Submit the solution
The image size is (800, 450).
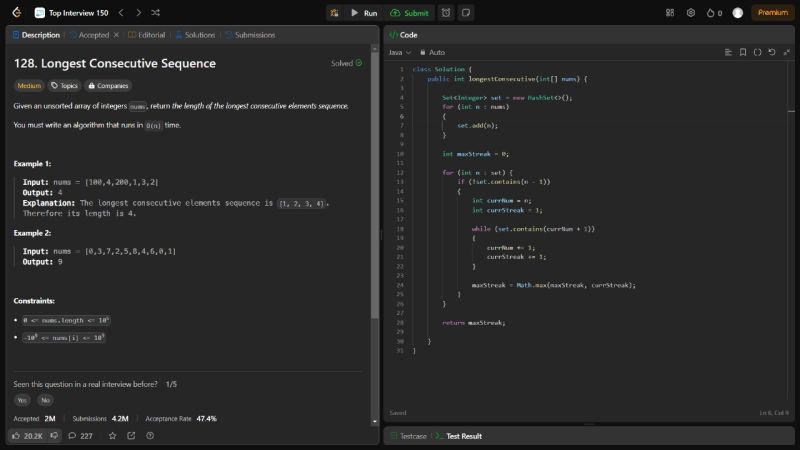click(409, 13)
